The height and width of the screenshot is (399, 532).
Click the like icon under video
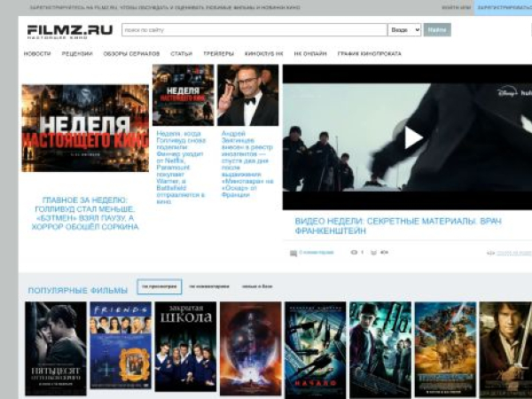(373, 253)
